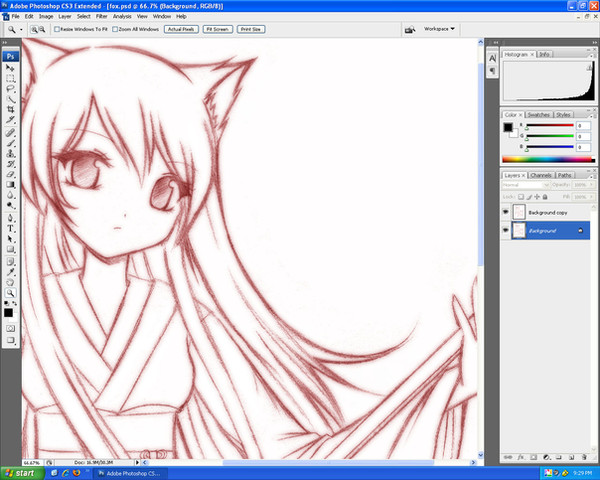Switch to the Channels tab
The height and width of the screenshot is (480, 600).
[541, 175]
